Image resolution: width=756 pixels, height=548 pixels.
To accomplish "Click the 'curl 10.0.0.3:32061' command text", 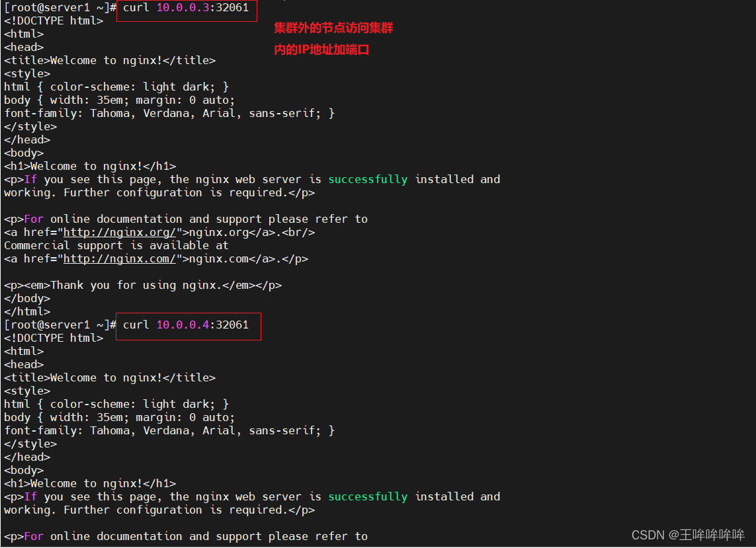I will [186, 8].
